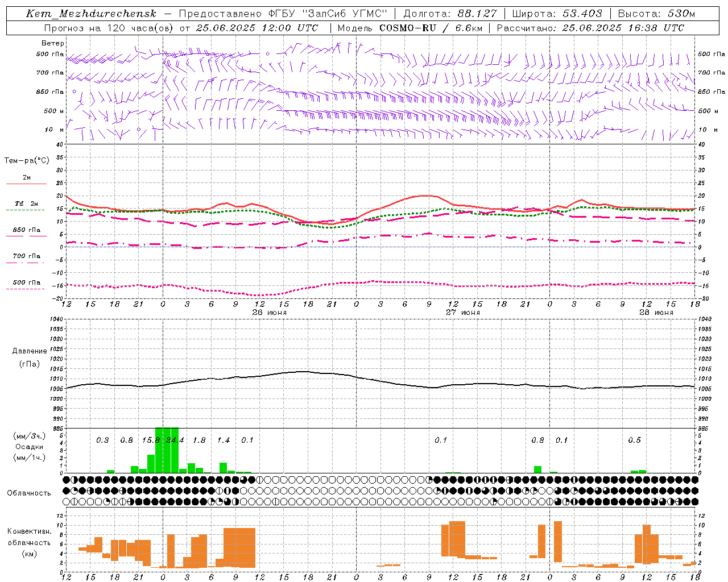Click the Td 2м dew point legend entry
This screenshot has width=728, height=582.
click(x=26, y=206)
